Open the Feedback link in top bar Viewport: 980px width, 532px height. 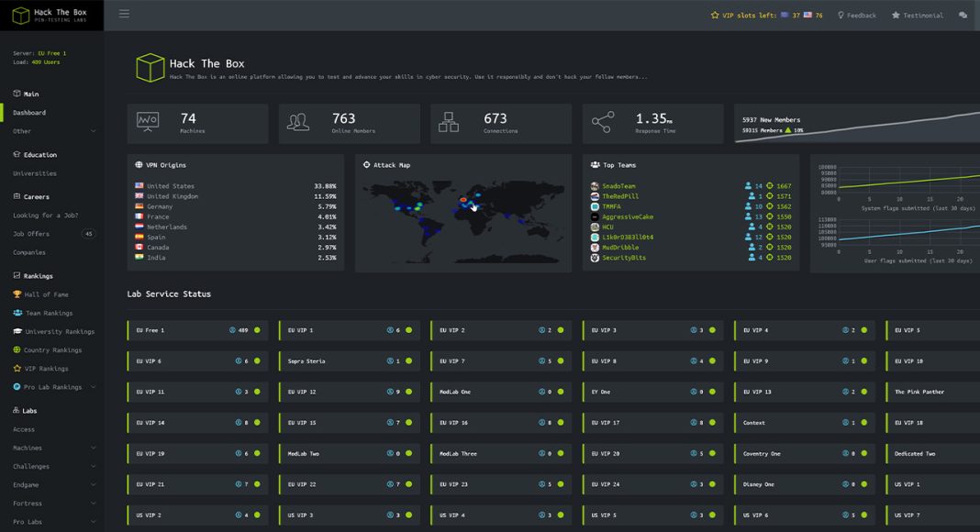pyautogui.click(x=857, y=15)
